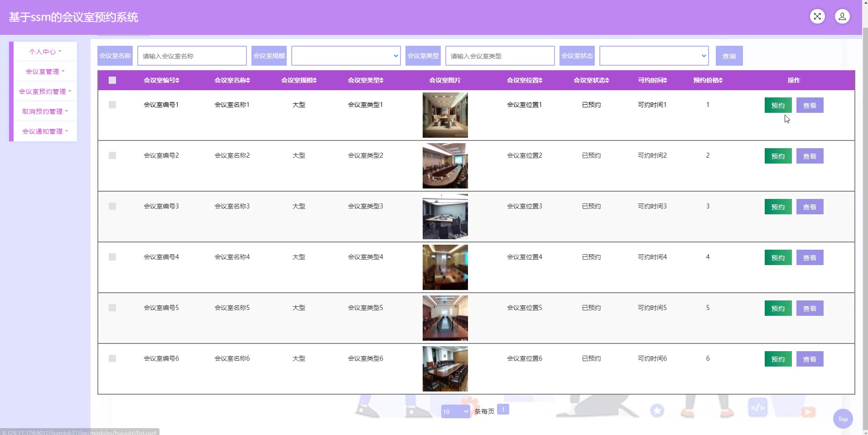Click 预约 button for 会议室编号5

(778, 308)
